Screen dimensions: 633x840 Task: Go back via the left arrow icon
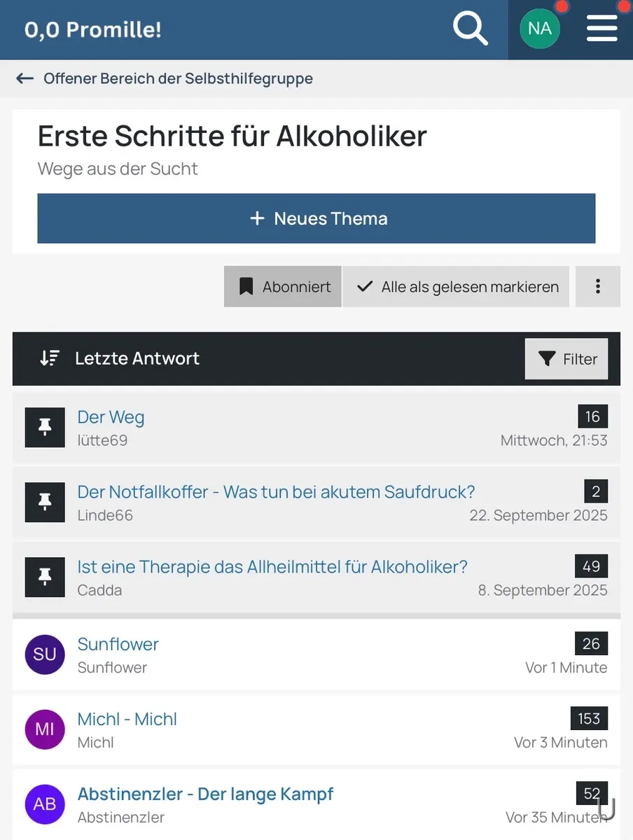(25, 78)
